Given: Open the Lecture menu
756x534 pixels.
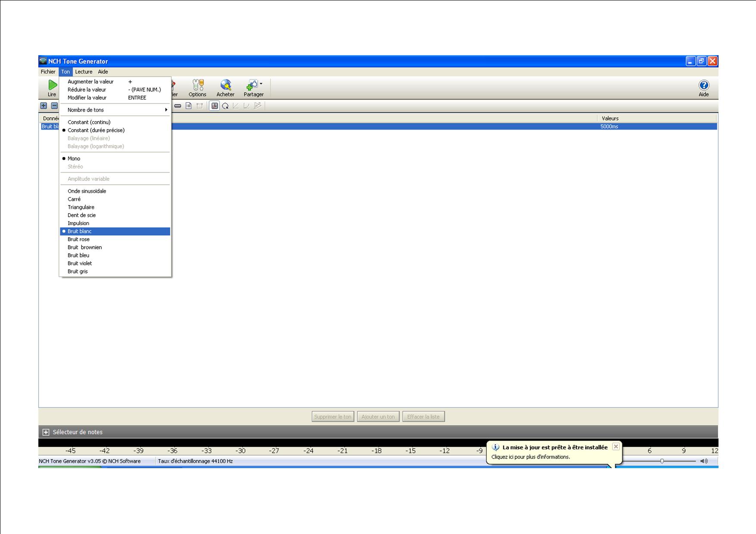Looking at the screenshot, I should [84, 72].
